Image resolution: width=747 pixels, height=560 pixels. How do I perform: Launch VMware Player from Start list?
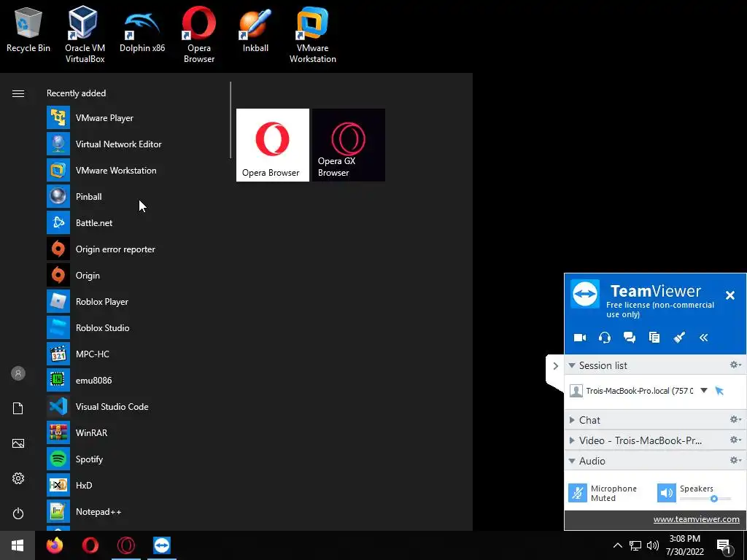click(136, 118)
